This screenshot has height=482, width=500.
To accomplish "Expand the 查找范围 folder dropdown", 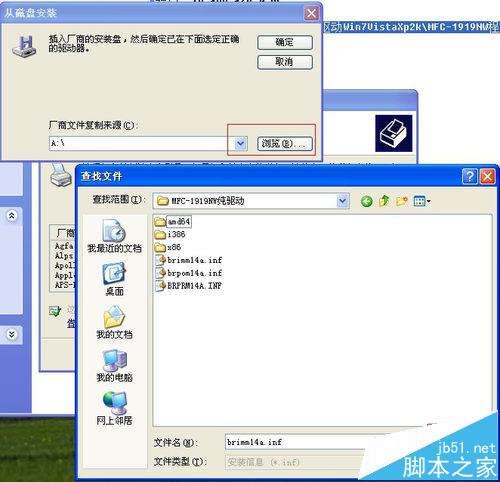I will pyautogui.click(x=342, y=201).
